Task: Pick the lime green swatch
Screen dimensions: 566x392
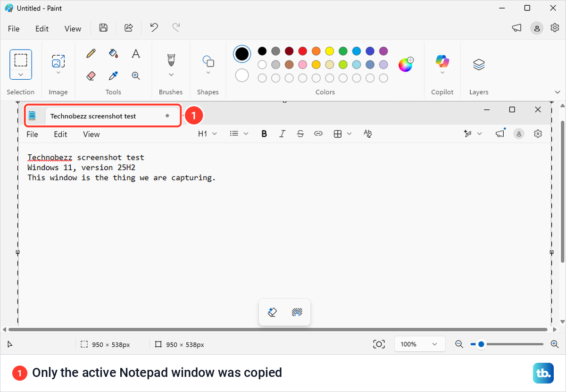Action: click(x=343, y=65)
